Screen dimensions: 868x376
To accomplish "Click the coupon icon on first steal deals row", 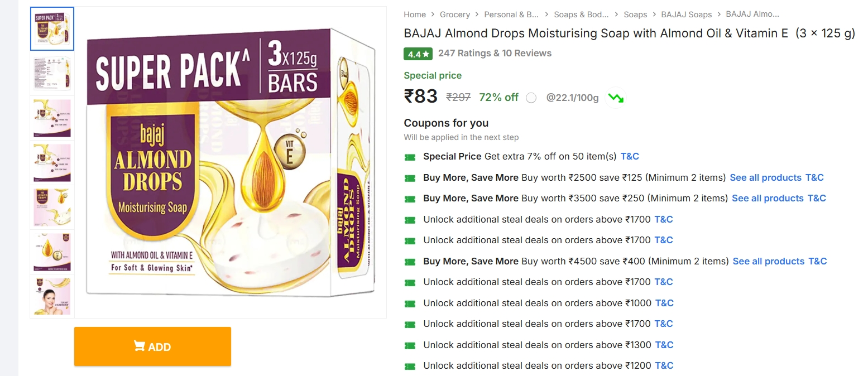I will [x=410, y=219].
